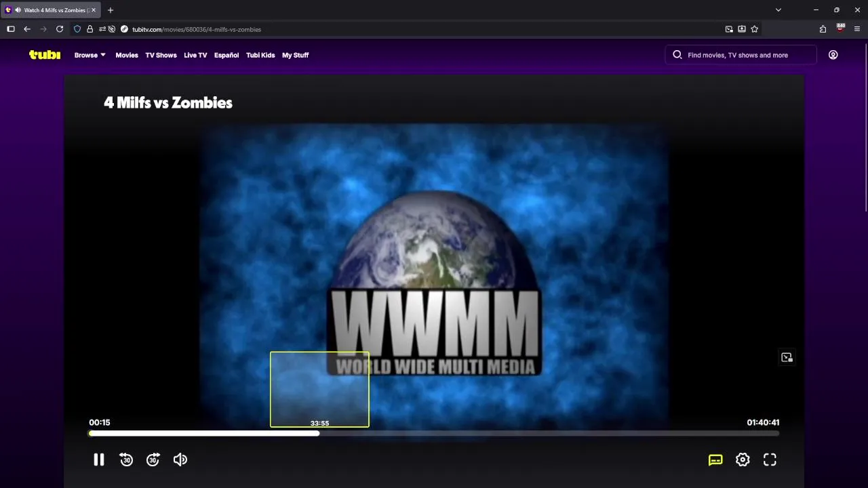Click the total duration 01:40:41

763,422
